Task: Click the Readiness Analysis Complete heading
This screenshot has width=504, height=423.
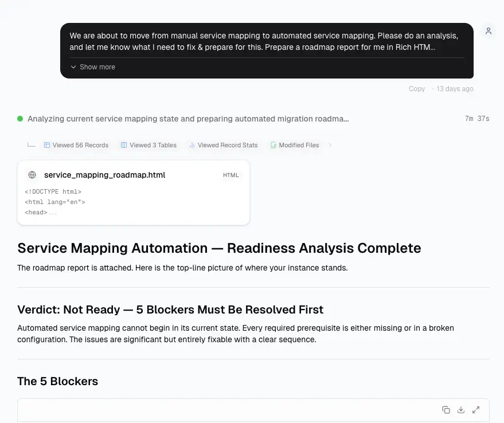Action: pyautogui.click(x=219, y=248)
